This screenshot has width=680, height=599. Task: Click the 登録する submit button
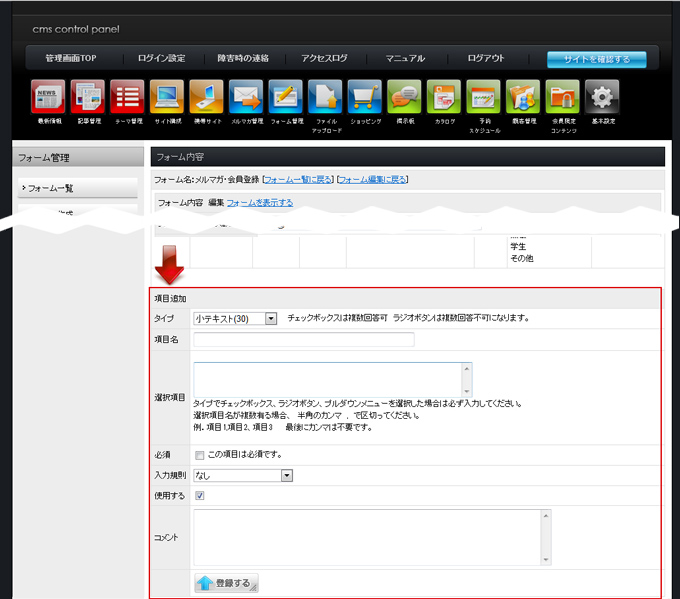225,582
